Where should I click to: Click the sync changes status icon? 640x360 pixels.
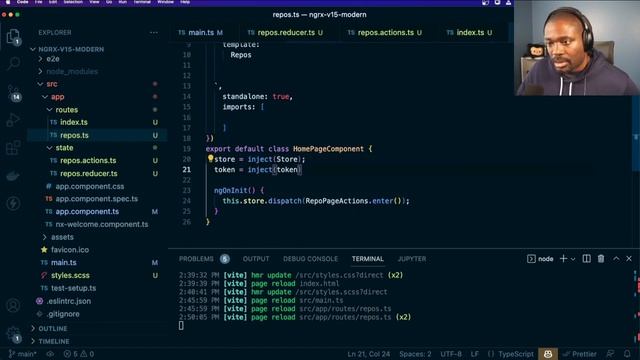click(x=50, y=354)
